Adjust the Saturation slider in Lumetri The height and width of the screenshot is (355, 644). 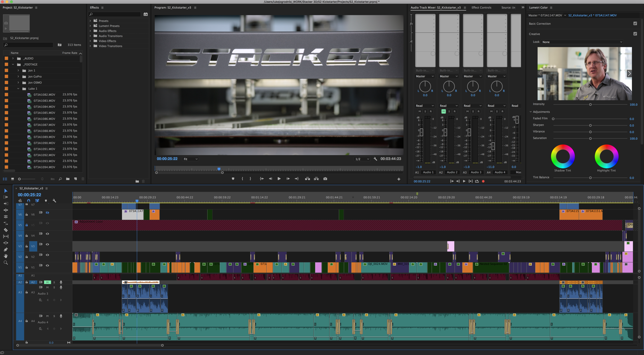[x=590, y=138]
